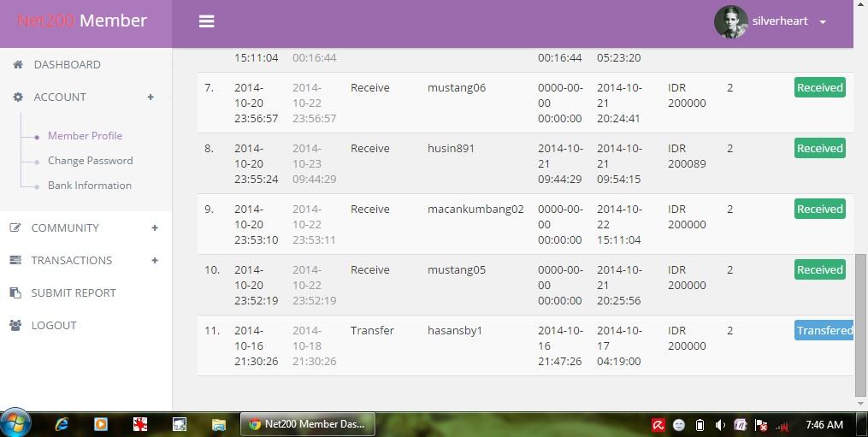Open the Net200 Member logo link
Image resolution: width=868 pixels, height=437 pixels.
point(82,21)
